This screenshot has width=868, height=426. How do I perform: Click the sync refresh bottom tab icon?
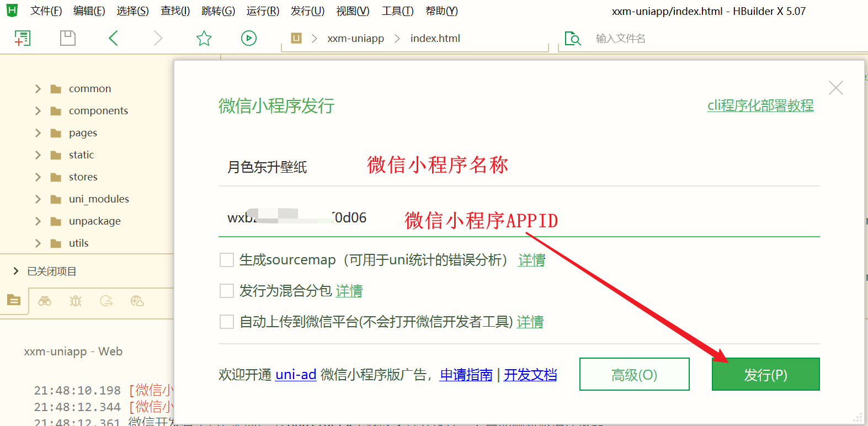tap(106, 301)
